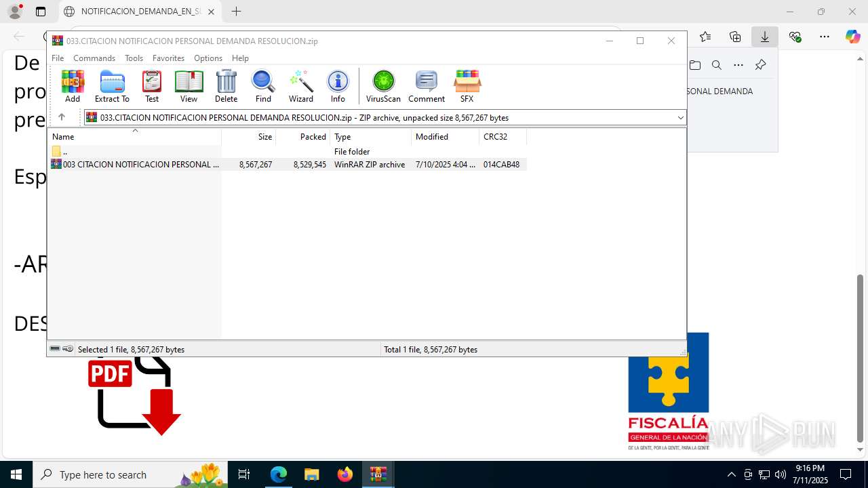Open Microsoft Edge from taskbar
868x488 pixels.
coord(279,474)
